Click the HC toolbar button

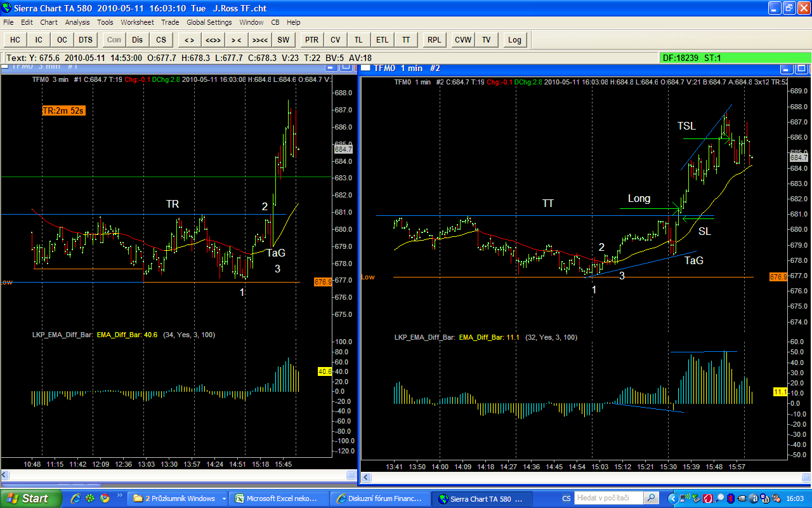(15, 40)
